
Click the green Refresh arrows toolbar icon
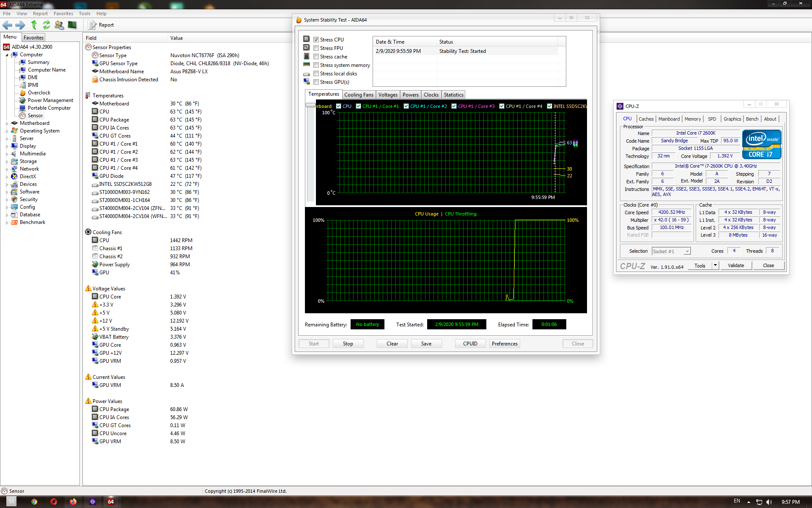click(x=46, y=25)
